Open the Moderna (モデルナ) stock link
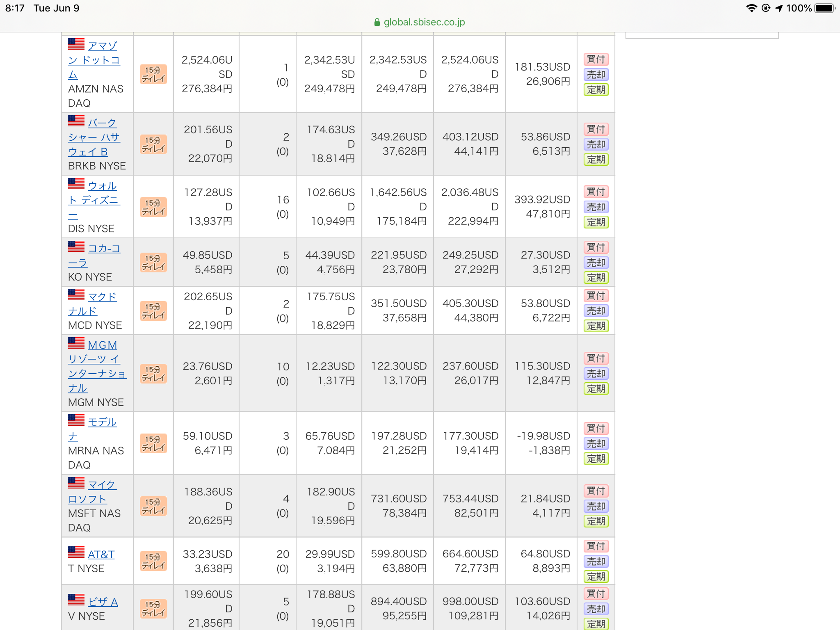Screen dimensions: 840x630 [93, 429]
